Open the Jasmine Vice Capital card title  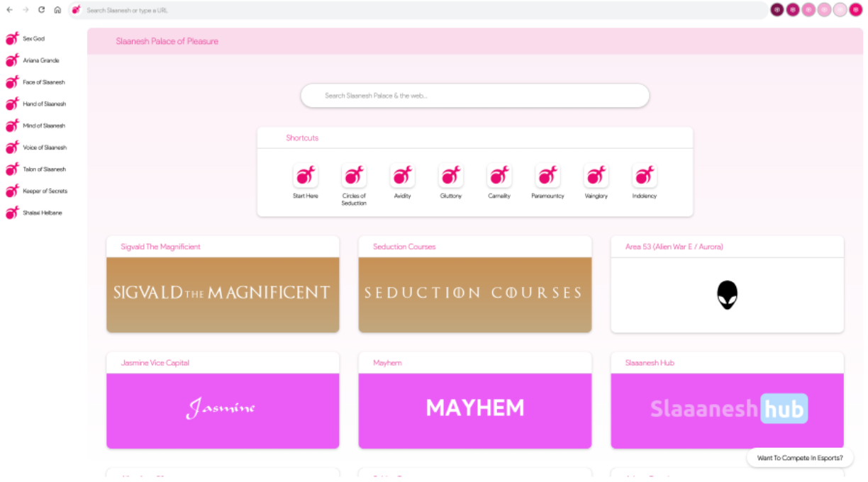click(155, 363)
